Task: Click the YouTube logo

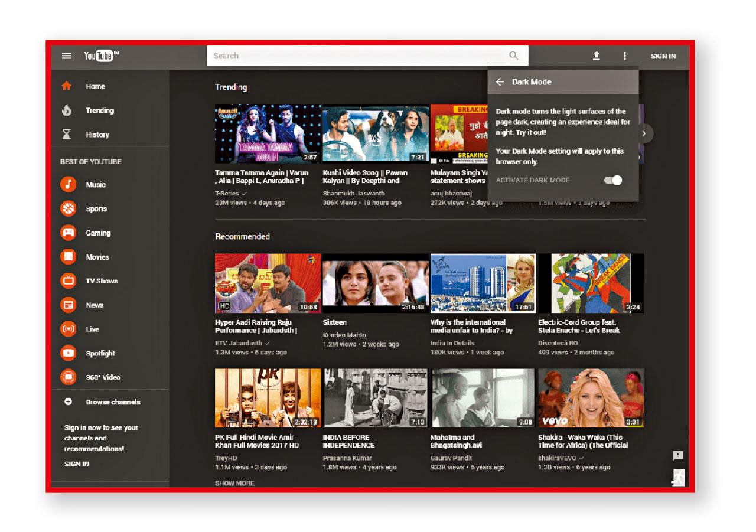Action: pos(101,56)
